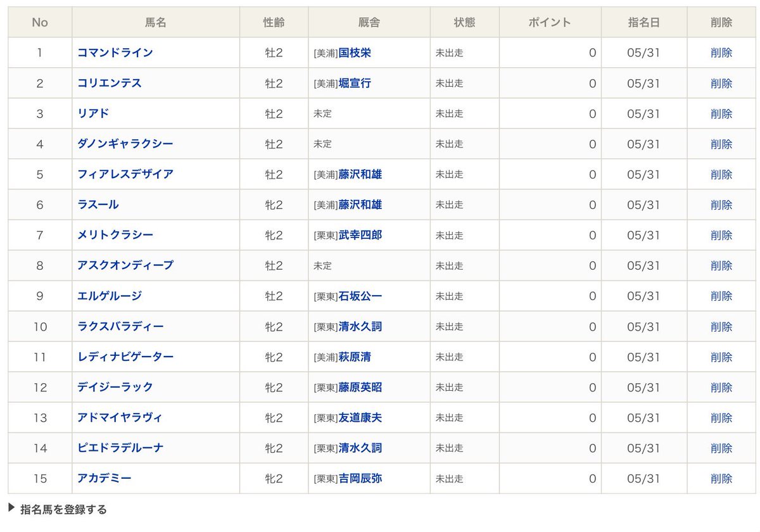Screen dimensions: 760x532
Task: Delete ラクスバラディー with its 削除 link
Action: (x=721, y=326)
